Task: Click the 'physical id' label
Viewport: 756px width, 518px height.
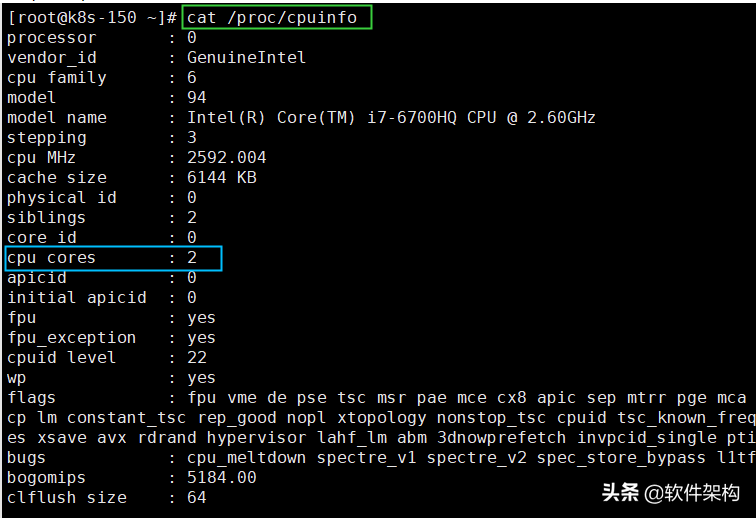Action: [62, 198]
